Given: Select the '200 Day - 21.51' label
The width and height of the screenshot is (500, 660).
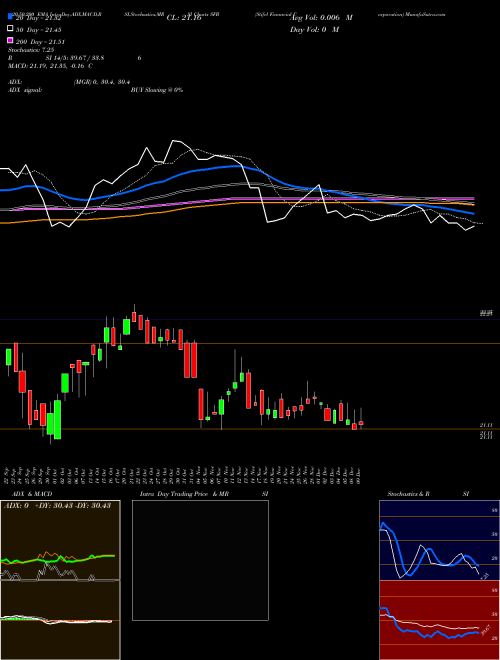Looking at the screenshot, I should pyautogui.click(x=40, y=42).
